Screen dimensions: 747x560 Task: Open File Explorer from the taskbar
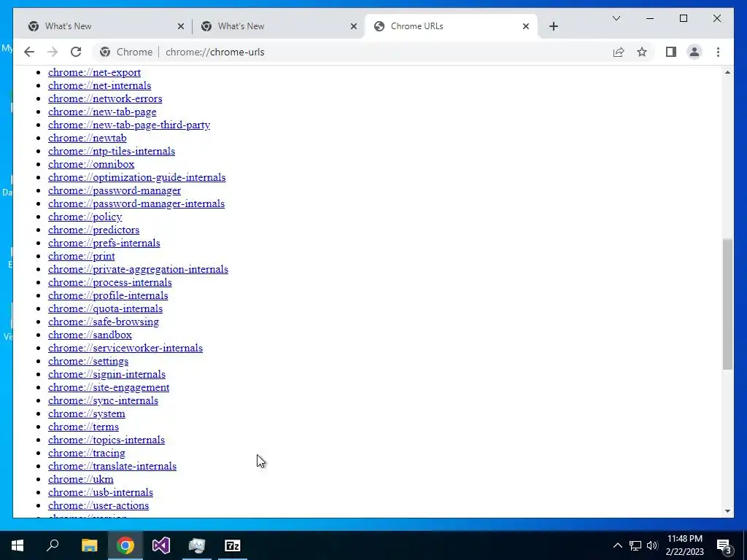point(89,545)
